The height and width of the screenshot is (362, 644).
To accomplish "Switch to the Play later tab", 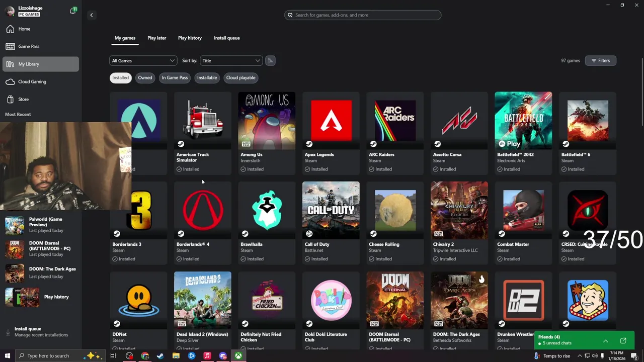I will tap(156, 38).
